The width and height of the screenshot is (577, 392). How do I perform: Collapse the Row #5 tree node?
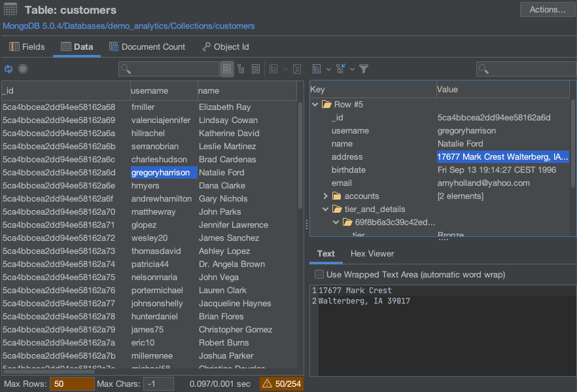315,105
